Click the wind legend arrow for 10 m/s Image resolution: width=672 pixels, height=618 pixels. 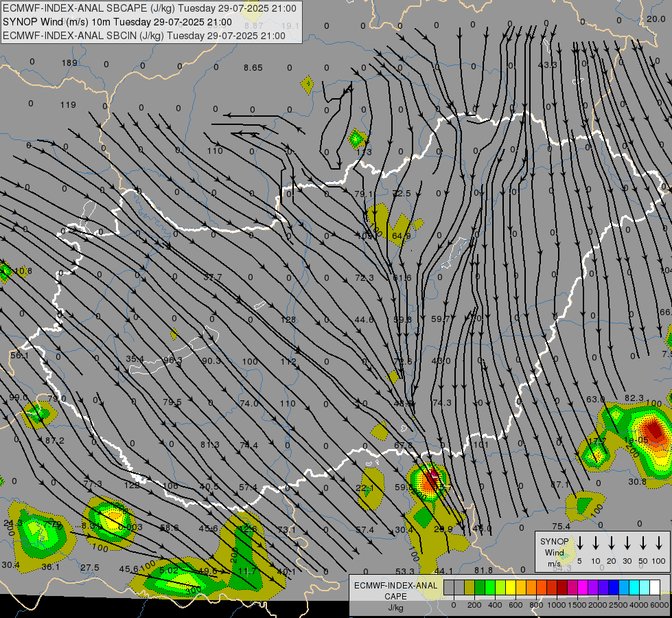(x=596, y=543)
